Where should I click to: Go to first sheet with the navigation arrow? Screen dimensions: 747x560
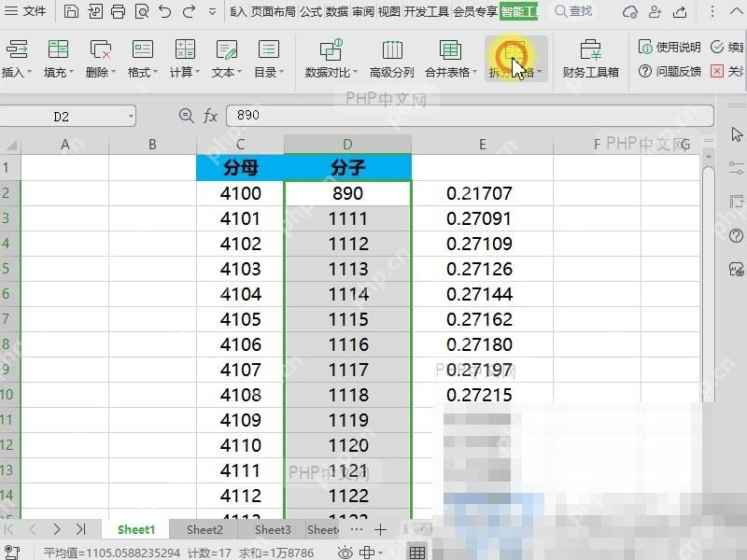coord(9,529)
